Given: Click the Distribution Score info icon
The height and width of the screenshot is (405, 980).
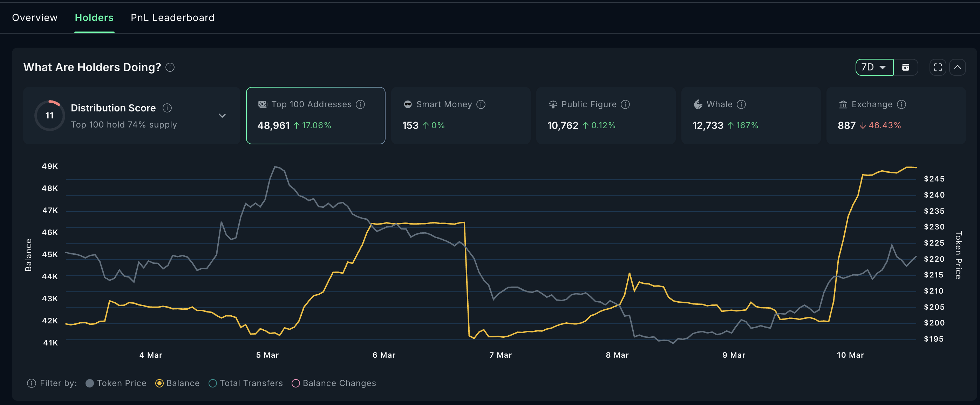Looking at the screenshot, I should pyautogui.click(x=168, y=108).
